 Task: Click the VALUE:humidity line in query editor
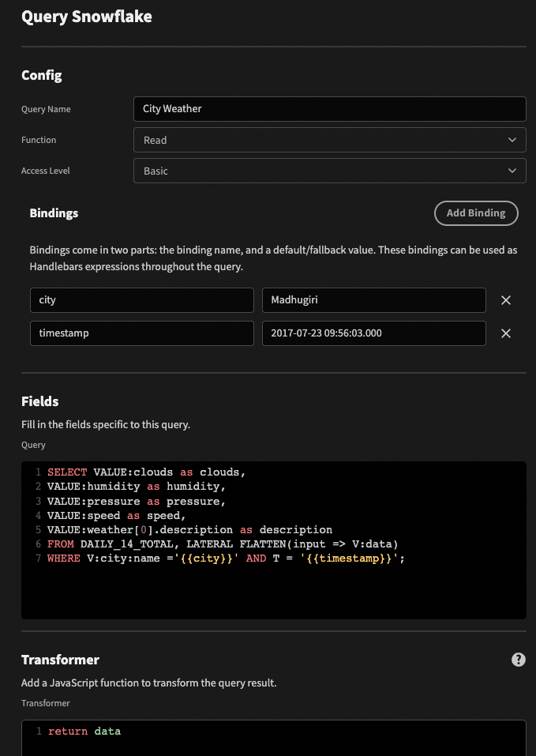click(137, 487)
